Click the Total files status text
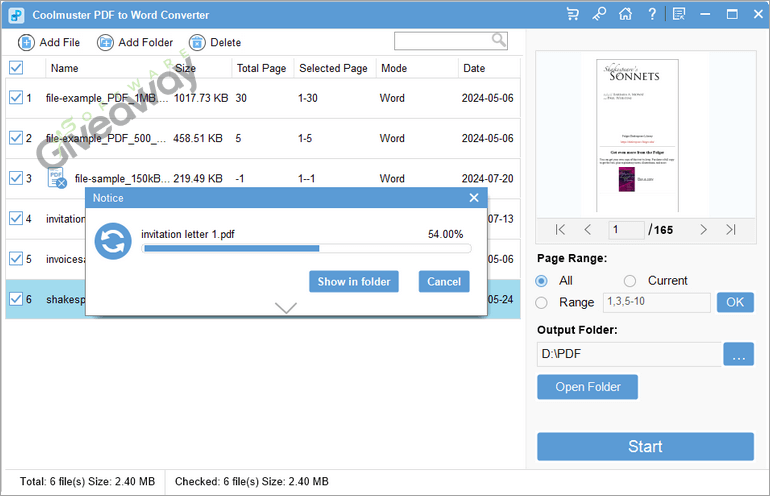770x496 pixels. pyautogui.click(x=87, y=482)
